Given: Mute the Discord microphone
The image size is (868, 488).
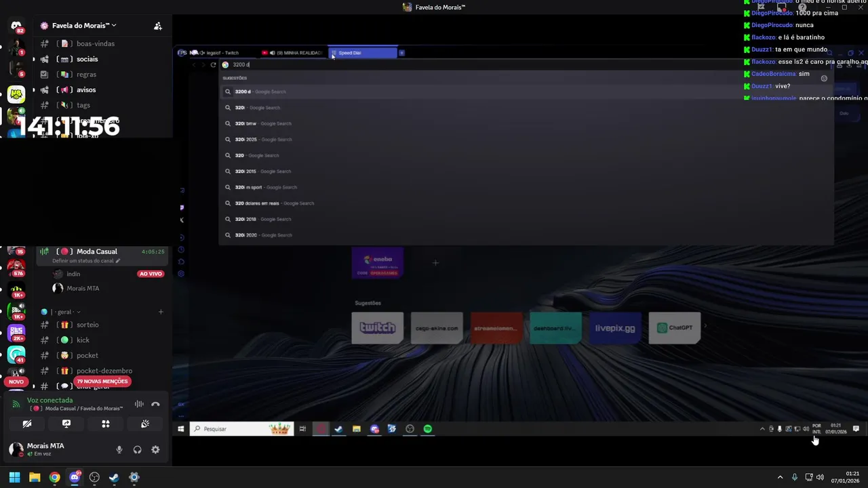Looking at the screenshot, I should coord(119,449).
